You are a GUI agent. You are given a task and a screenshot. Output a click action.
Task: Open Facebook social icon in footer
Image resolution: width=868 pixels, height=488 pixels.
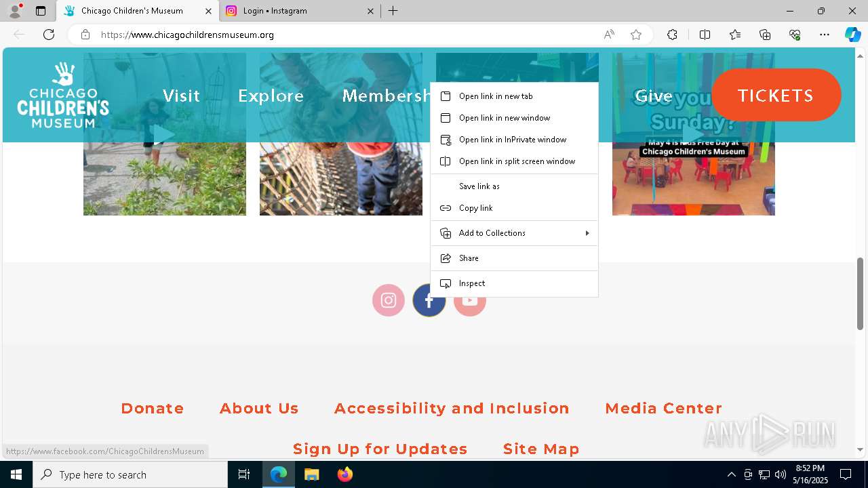(429, 300)
